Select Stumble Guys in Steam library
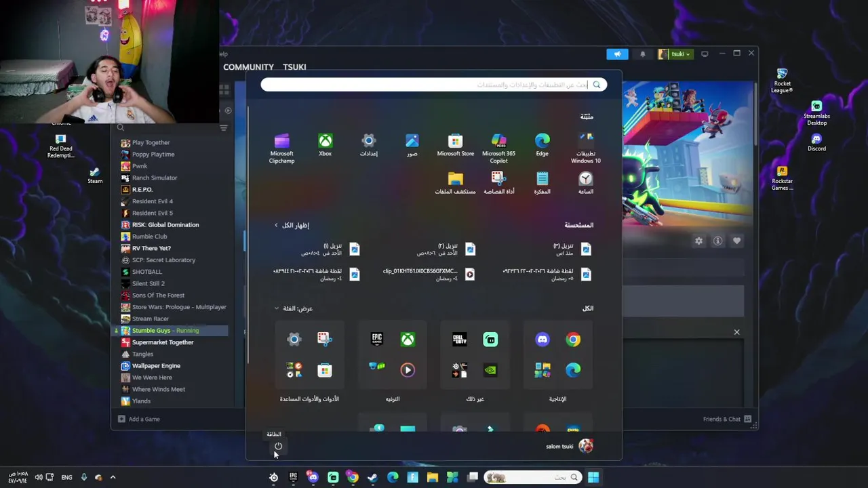Viewport: 868px width, 488px height. point(170,331)
